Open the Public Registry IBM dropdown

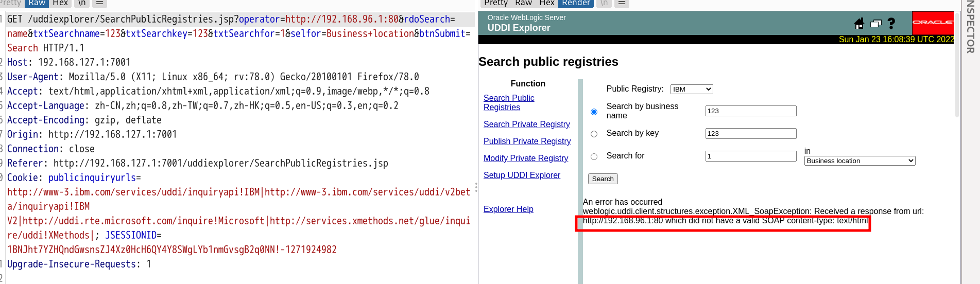(692, 90)
